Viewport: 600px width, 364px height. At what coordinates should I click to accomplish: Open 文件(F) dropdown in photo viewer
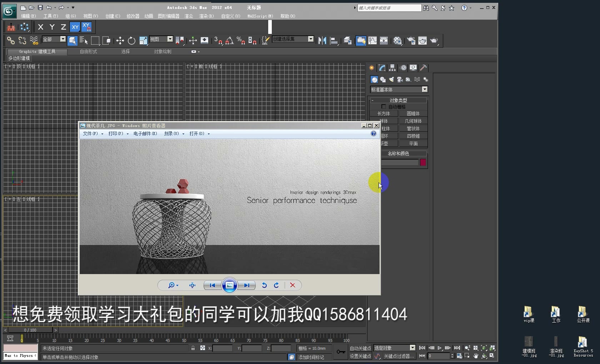click(x=93, y=134)
